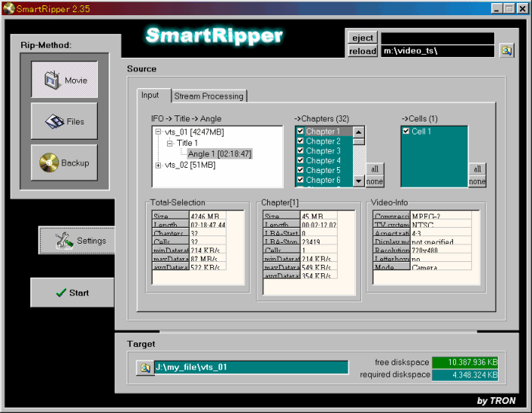
Task: Toggle the Chapter 3 checkbox
Action: tap(301, 151)
